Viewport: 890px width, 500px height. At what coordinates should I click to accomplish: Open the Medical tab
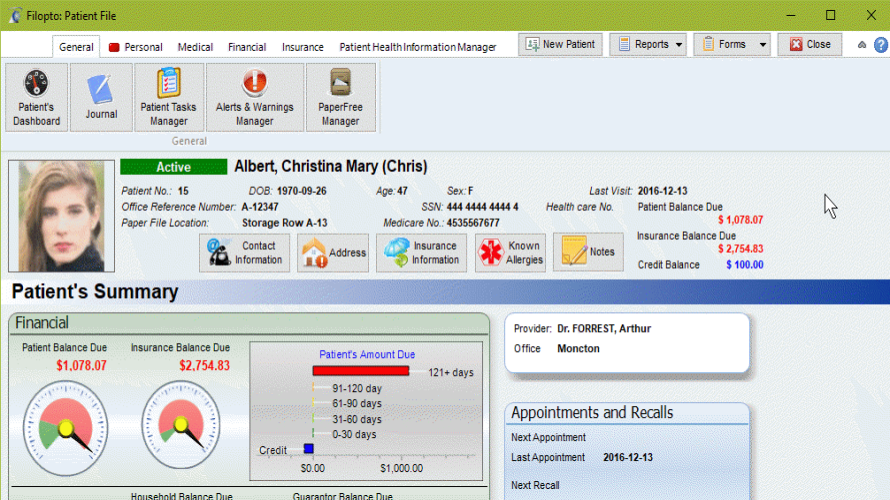195,47
